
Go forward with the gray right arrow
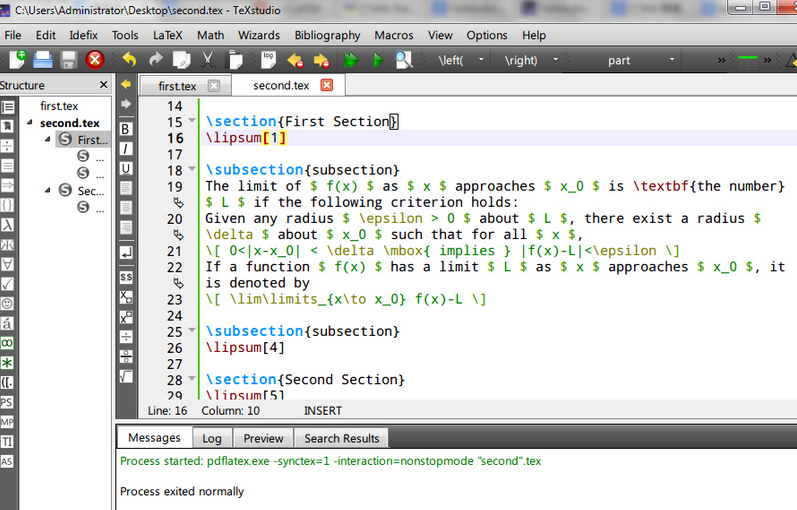[126, 104]
